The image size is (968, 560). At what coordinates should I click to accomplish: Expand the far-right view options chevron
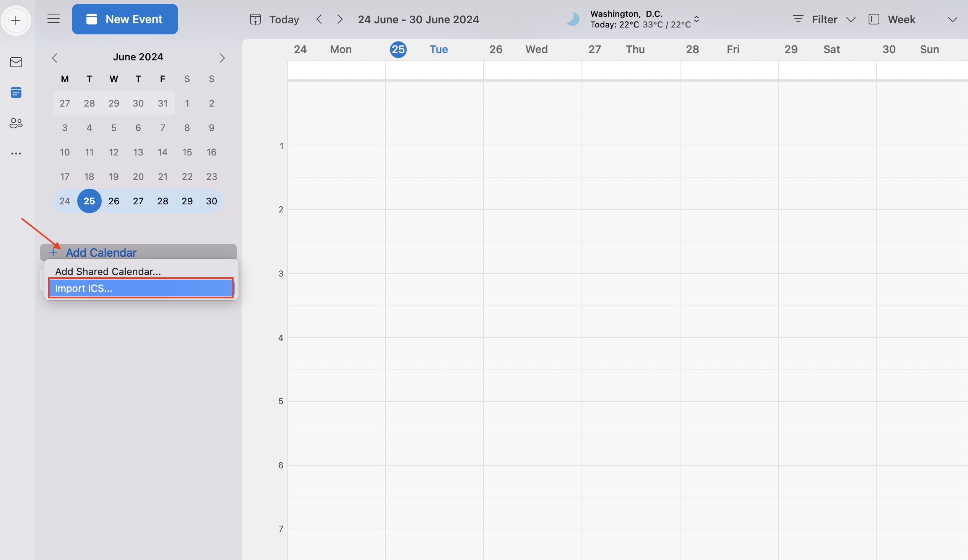(x=953, y=20)
